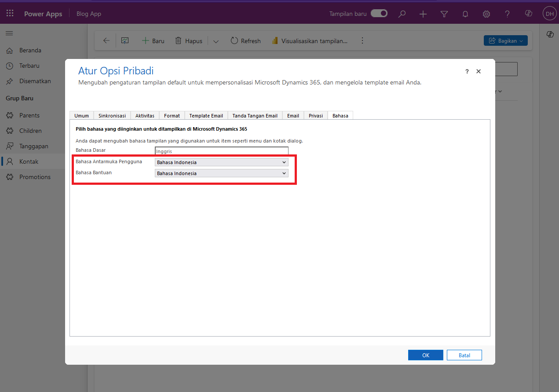The image size is (559, 392).
Task: Click the search magnifier icon in header
Action: coord(402,14)
